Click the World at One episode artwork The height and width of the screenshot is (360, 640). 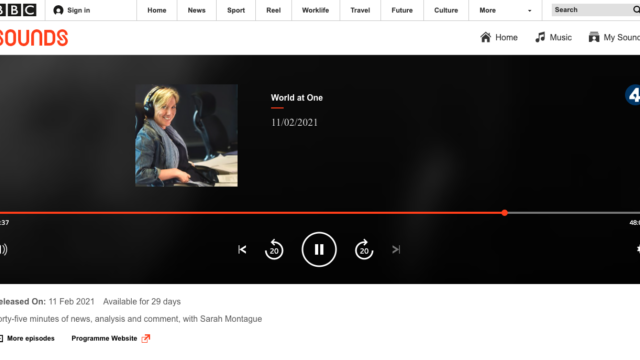click(187, 136)
